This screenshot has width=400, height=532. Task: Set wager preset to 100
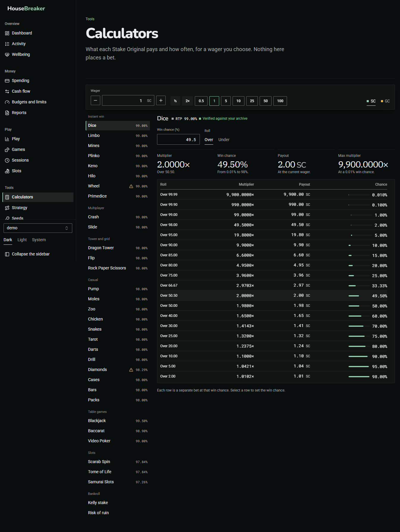[280, 101]
